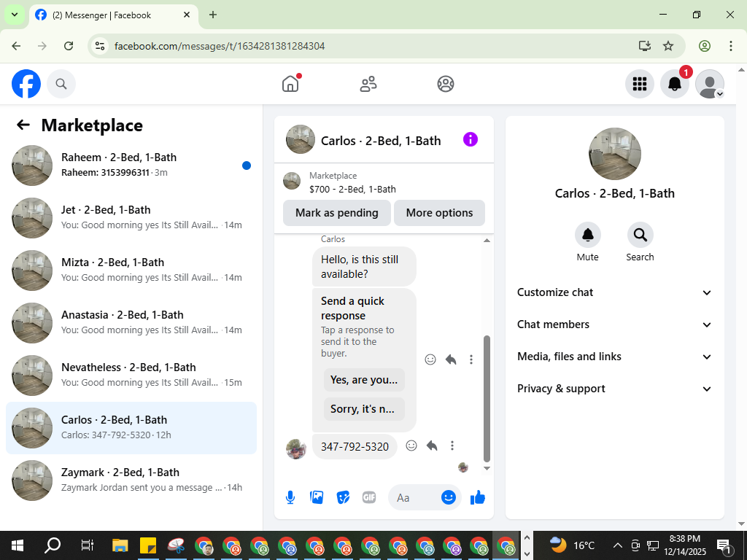Open the Notifications bell
747x560 pixels.
click(x=674, y=84)
